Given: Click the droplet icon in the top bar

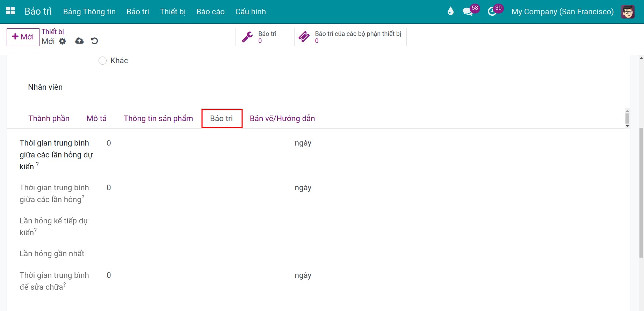Looking at the screenshot, I should click(450, 11).
